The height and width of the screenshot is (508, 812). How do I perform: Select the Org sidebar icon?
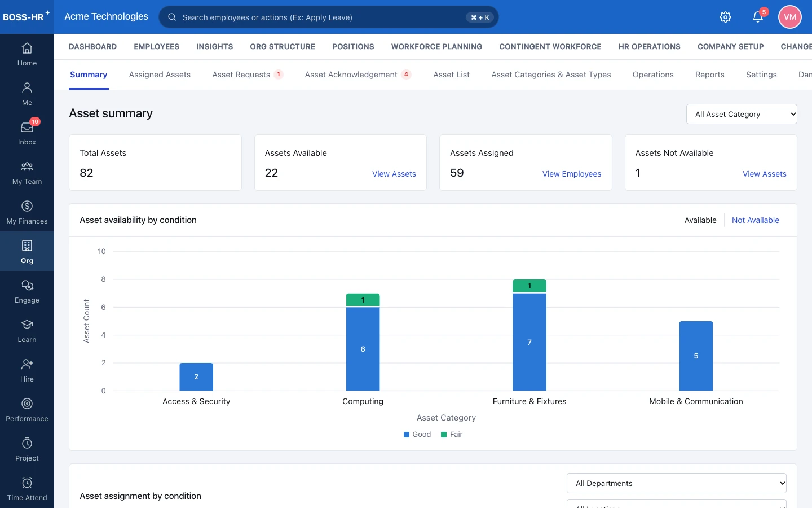coord(27,252)
